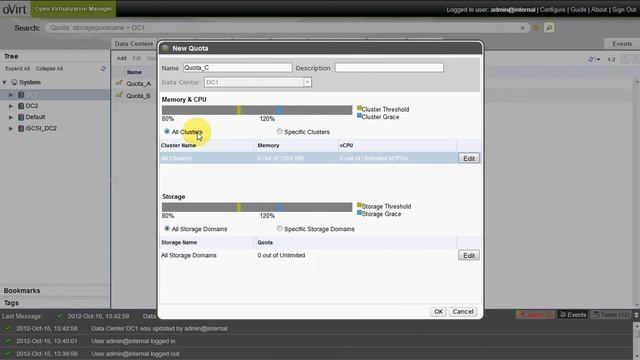Image resolution: width=640 pixels, height=360 pixels.
Task: Click the previous page arrow in the grid
Action: [624, 60]
